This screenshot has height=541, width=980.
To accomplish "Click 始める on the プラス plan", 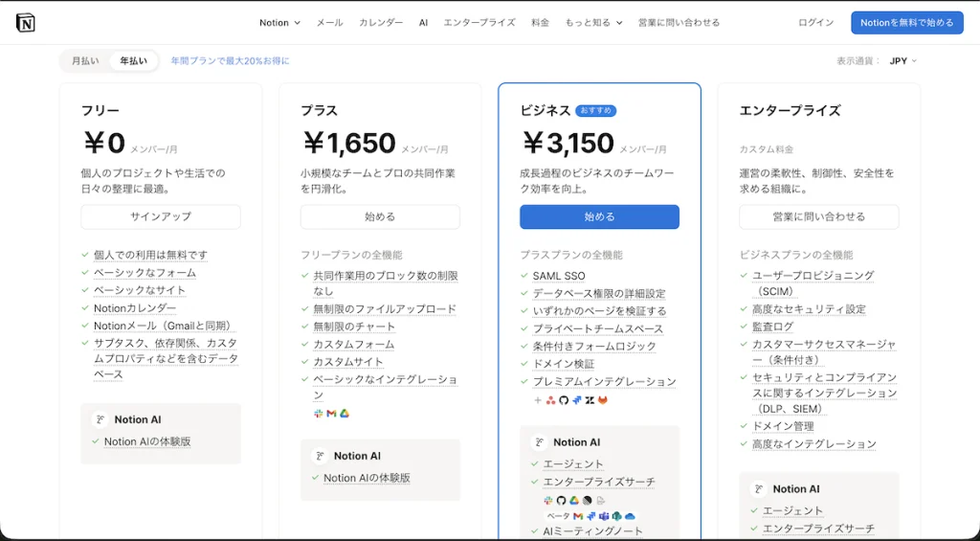I will tap(380, 217).
